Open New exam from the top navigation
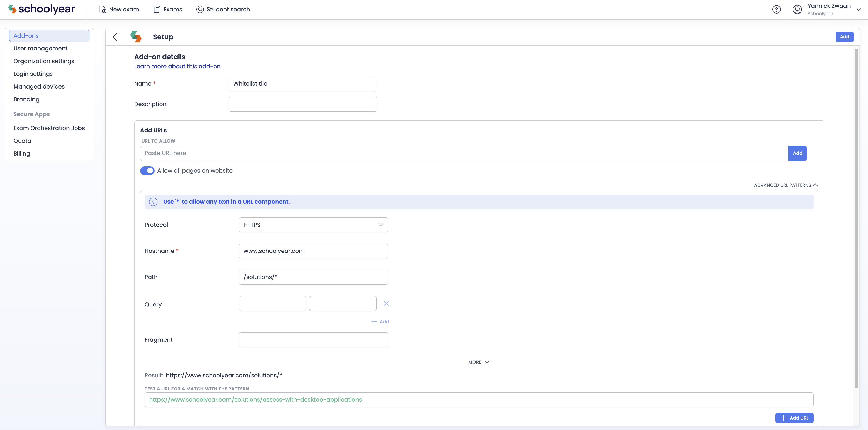868x430 pixels. 119,10
